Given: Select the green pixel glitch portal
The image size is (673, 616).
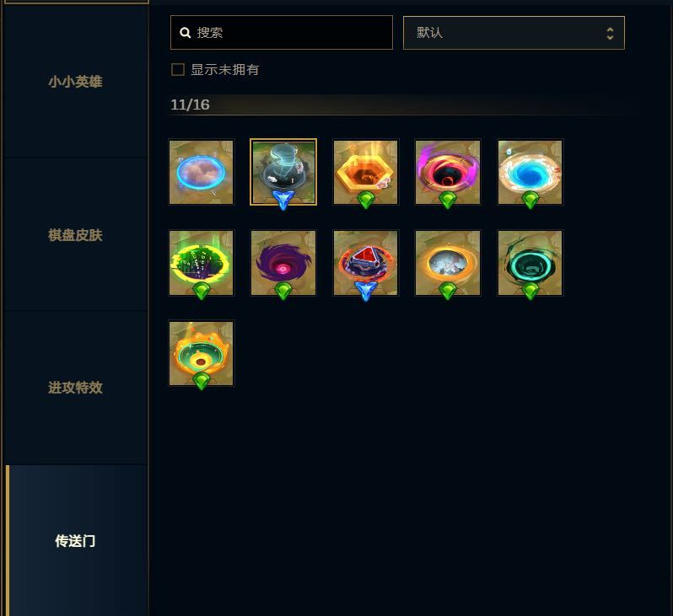Looking at the screenshot, I should pos(202,263).
